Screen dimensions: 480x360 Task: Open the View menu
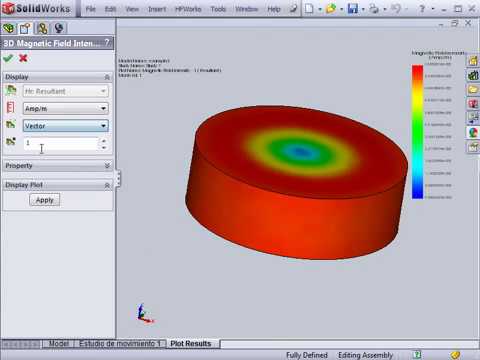tap(132, 9)
